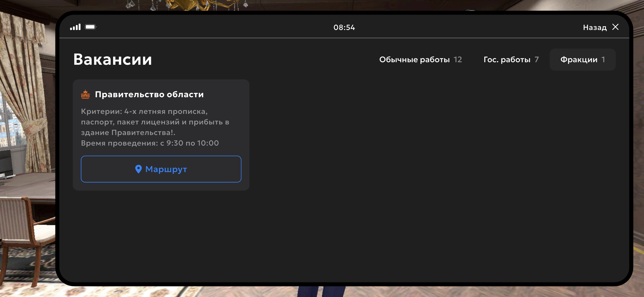Image resolution: width=644 pixels, height=297 pixels.
Task: Click the blue map pin icon
Action: 138,169
